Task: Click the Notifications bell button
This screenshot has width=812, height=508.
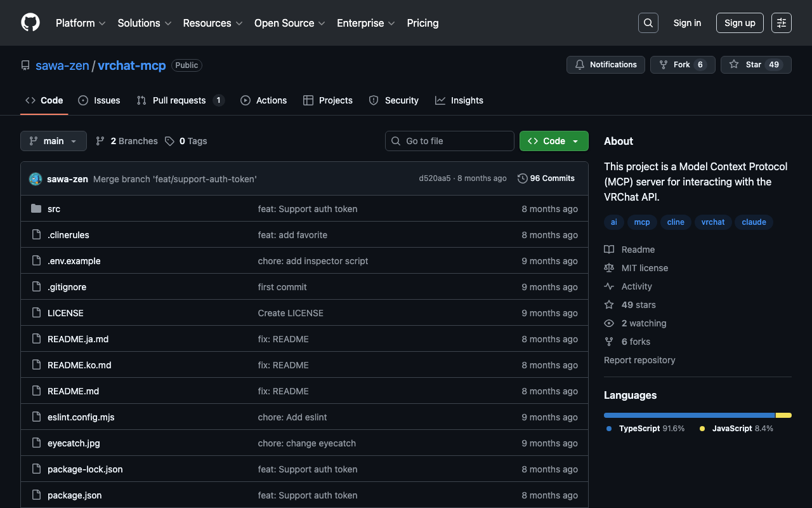Action: (605, 65)
